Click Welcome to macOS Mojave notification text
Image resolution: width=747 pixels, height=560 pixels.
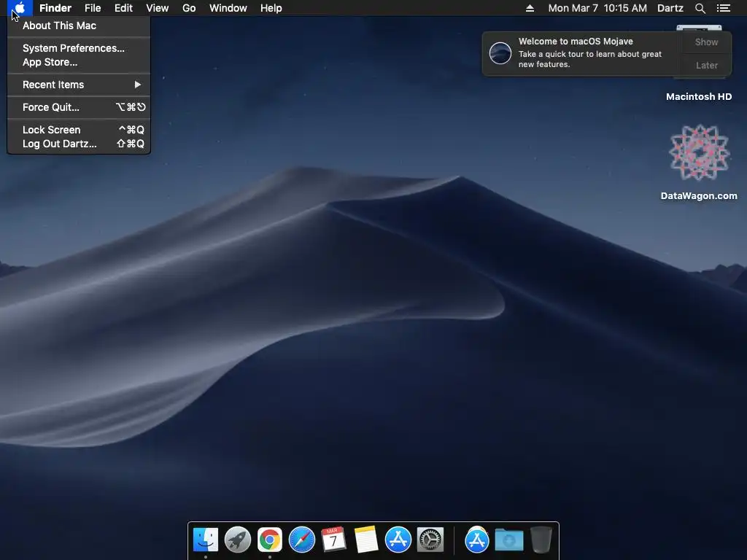(x=576, y=42)
